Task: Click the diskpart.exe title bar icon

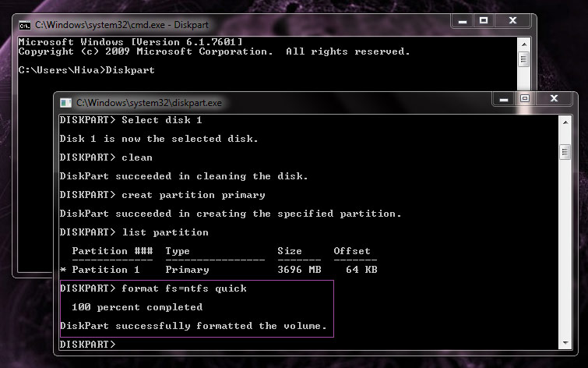Action: click(x=66, y=102)
